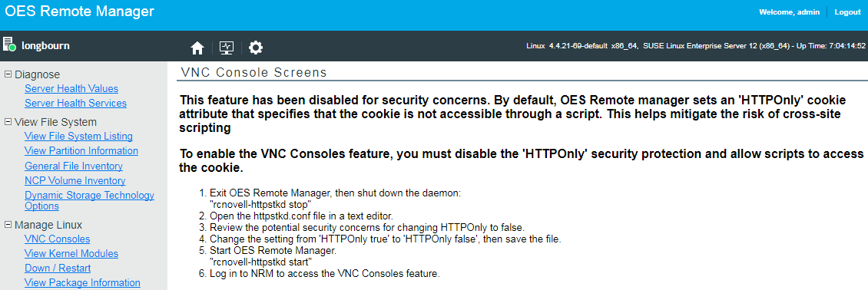Open Server Health Values link

pyautogui.click(x=71, y=89)
